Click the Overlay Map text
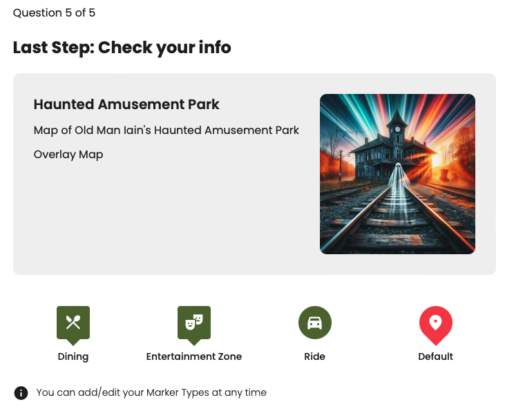 pos(68,155)
